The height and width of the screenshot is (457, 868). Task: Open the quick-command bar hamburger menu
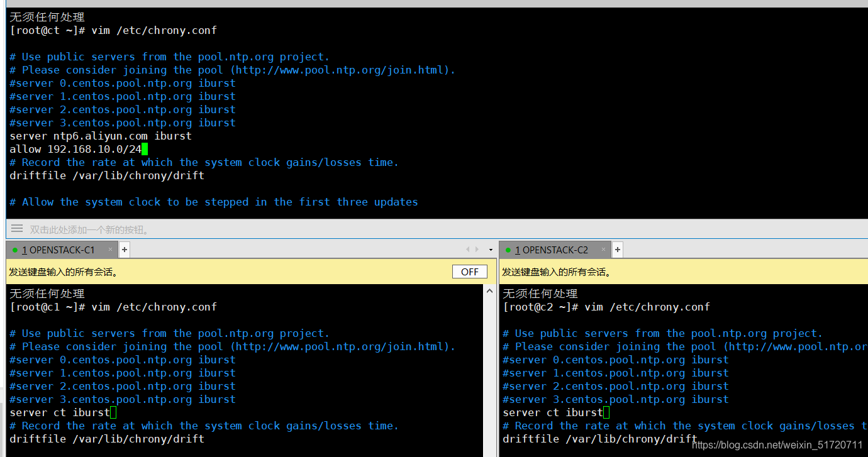(17, 229)
